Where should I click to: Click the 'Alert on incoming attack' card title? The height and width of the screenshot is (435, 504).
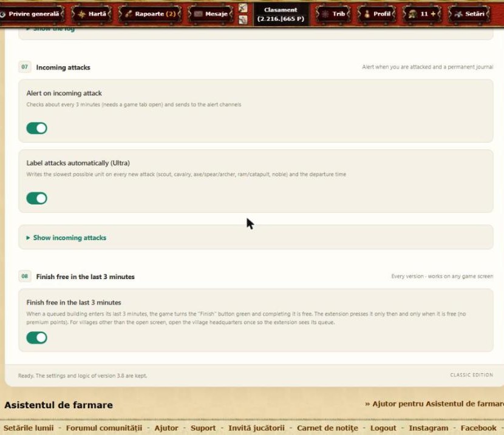click(64, 93)
